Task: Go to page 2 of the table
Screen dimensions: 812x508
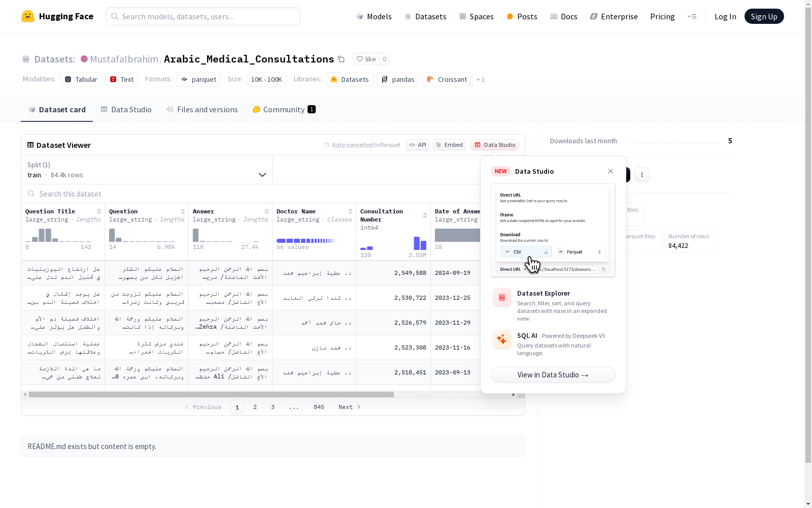Action: click(255, 407)
